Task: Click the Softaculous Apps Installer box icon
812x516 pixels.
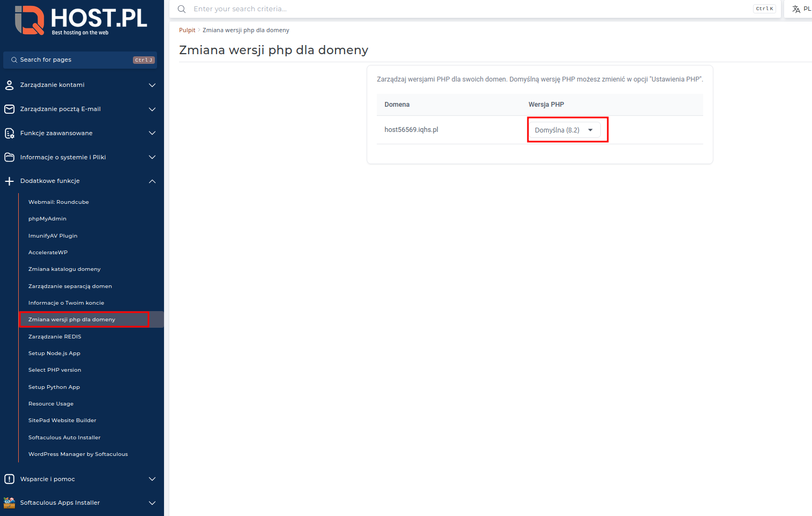Action: (9, 503)
